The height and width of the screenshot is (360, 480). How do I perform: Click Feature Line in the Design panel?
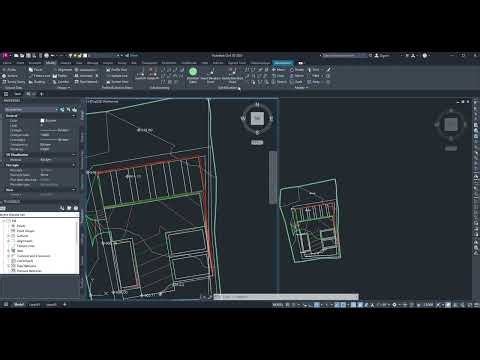pos(39,76)
